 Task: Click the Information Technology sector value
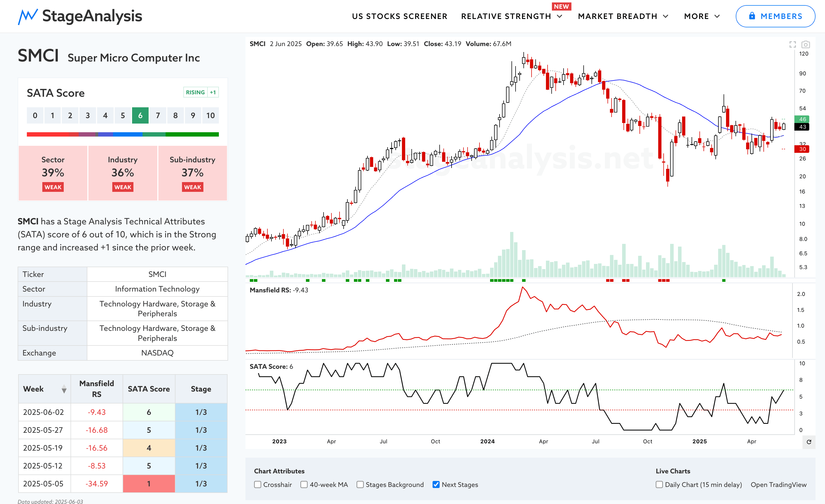(x=157, y=289)
